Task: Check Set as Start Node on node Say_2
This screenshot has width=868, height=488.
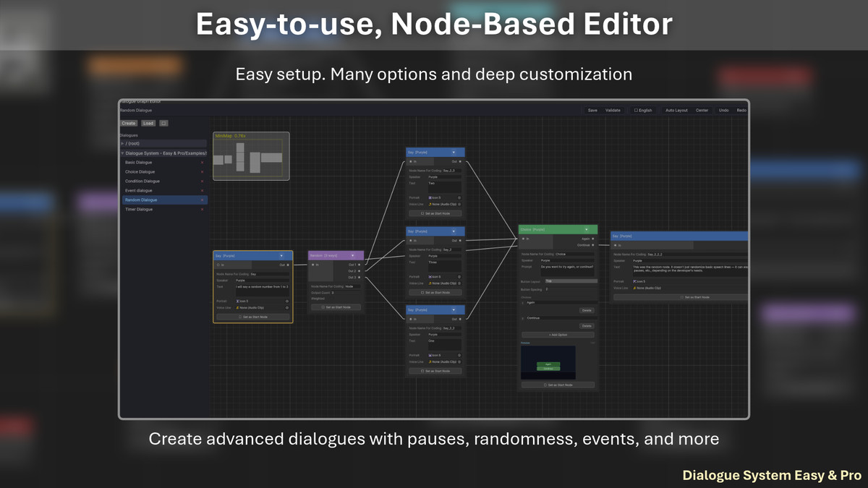Action: click(435, 292)
